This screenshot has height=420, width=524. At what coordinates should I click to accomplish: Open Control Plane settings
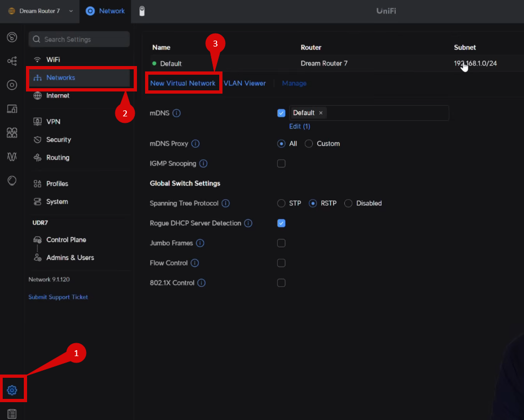[x=79, y=240]
